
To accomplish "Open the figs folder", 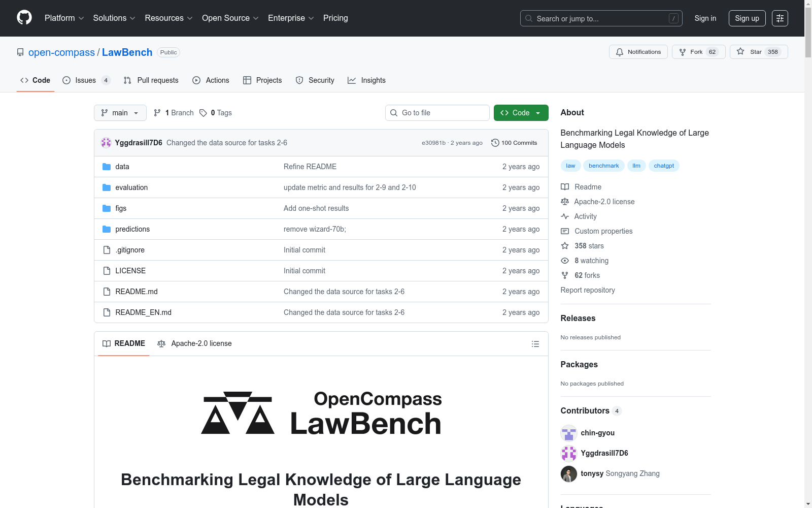I will pos(121,208).
